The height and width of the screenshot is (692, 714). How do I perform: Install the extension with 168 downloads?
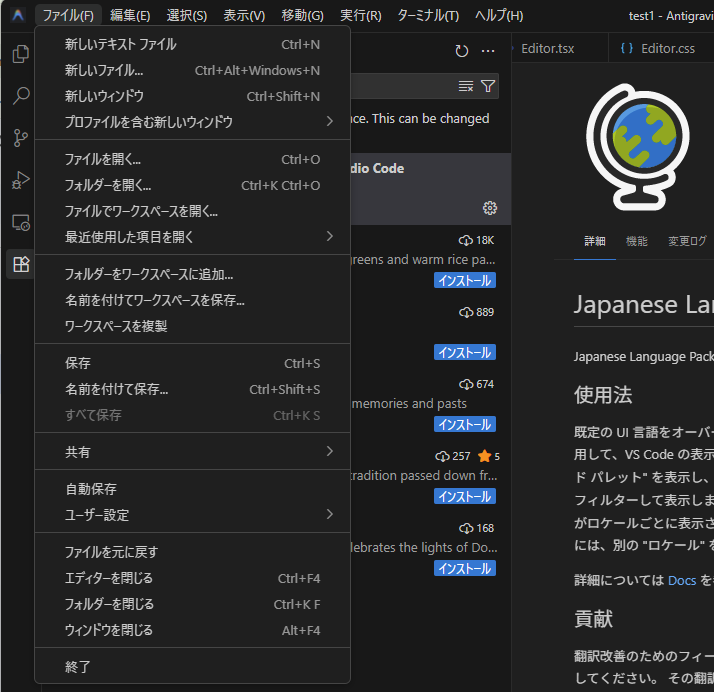[x=464, y=568]
